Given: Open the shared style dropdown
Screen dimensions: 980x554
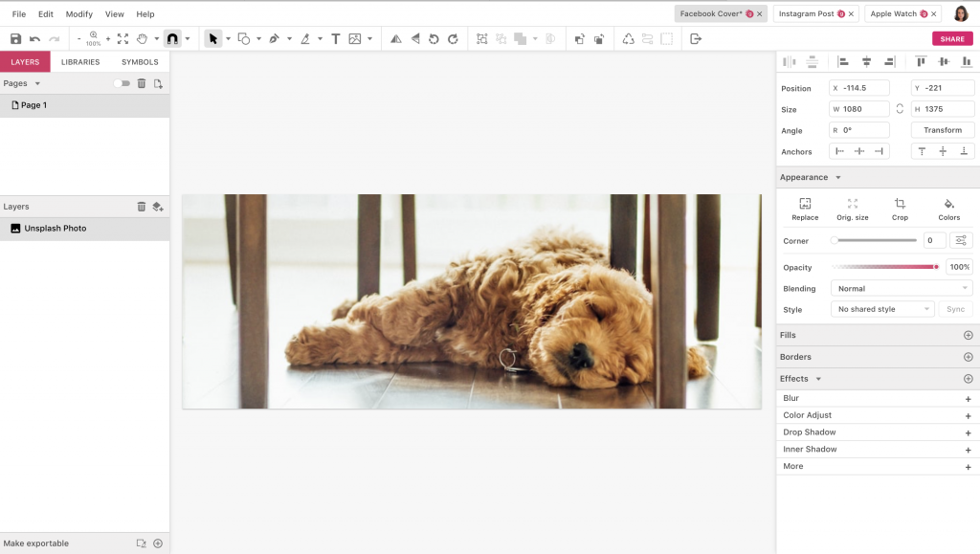Looking at the screenshot, I should click(x=881, y=309).
